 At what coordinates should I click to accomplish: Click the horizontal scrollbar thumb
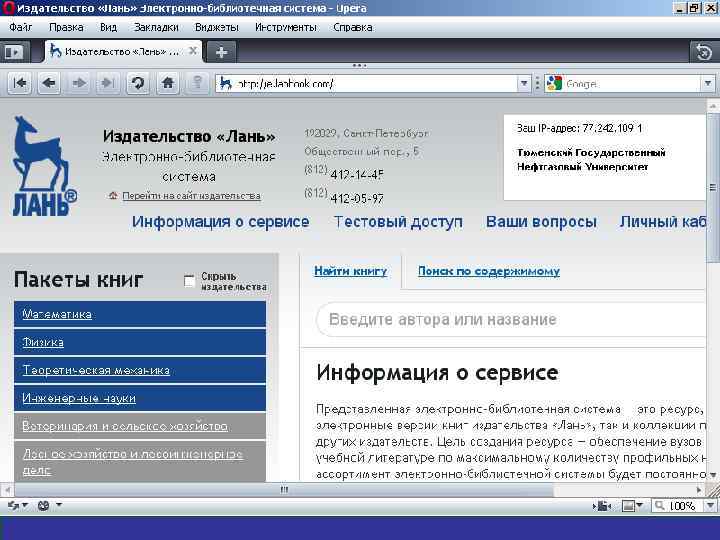click(283, 490)
